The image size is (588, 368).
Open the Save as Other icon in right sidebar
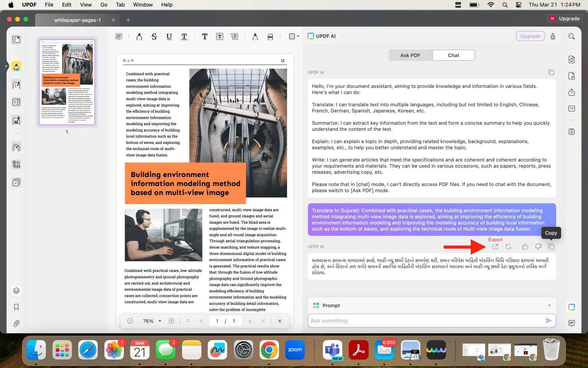click(x=572, y=132)
